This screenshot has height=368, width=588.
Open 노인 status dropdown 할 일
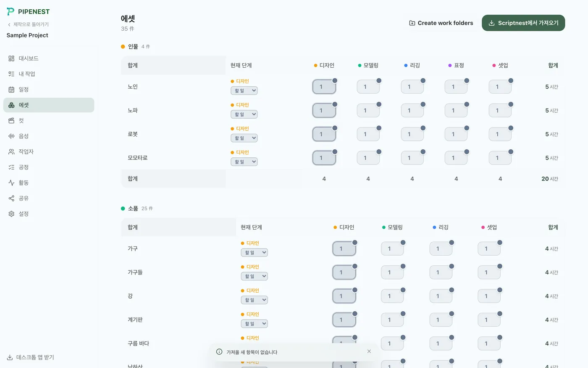244,91
